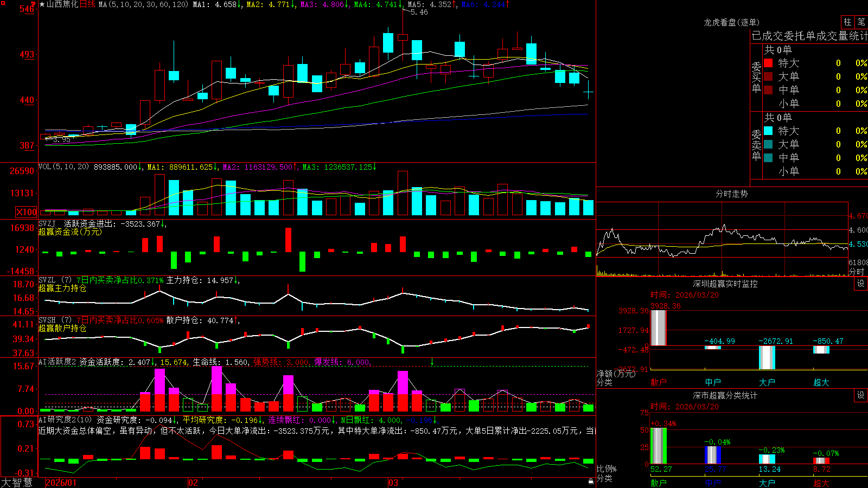
Task: Click the cyan 特大 sell-order swatch
Action: tap(768, 131)
